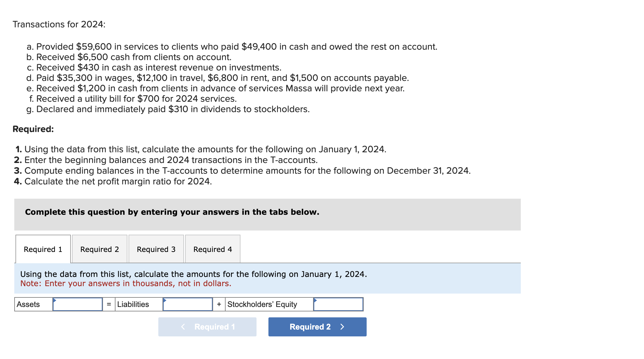Click the "< Required 1" back button

tap(207, 327)
